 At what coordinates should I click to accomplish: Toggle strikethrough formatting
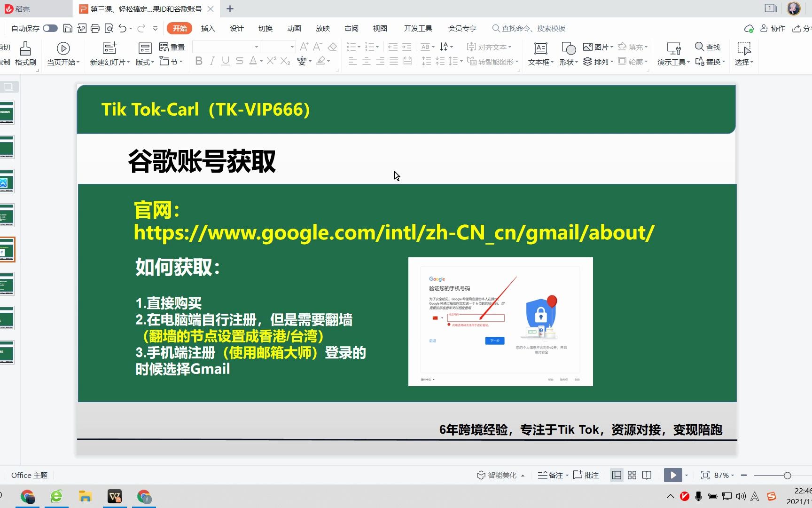[x=240, y=61]
